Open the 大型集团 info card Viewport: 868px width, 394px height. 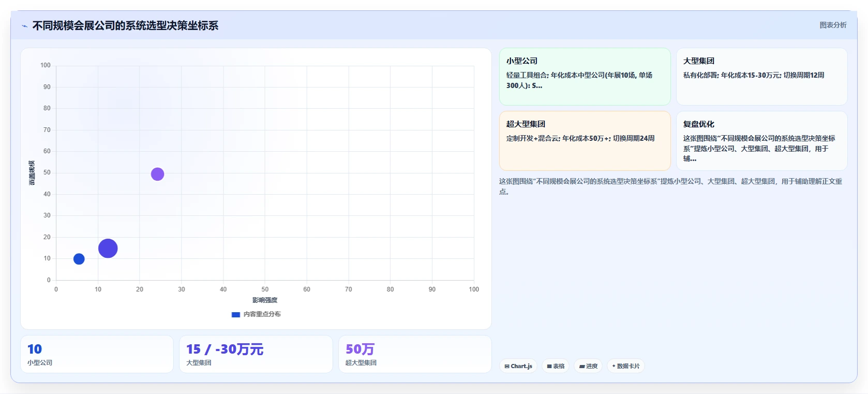tap(761, 77)
